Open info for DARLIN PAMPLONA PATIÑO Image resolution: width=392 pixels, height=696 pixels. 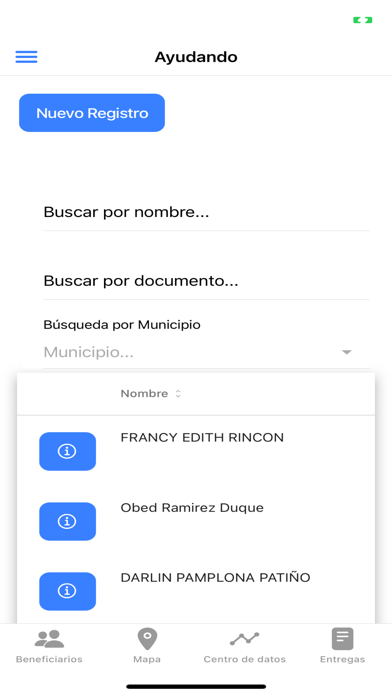[x=67, y=591]
